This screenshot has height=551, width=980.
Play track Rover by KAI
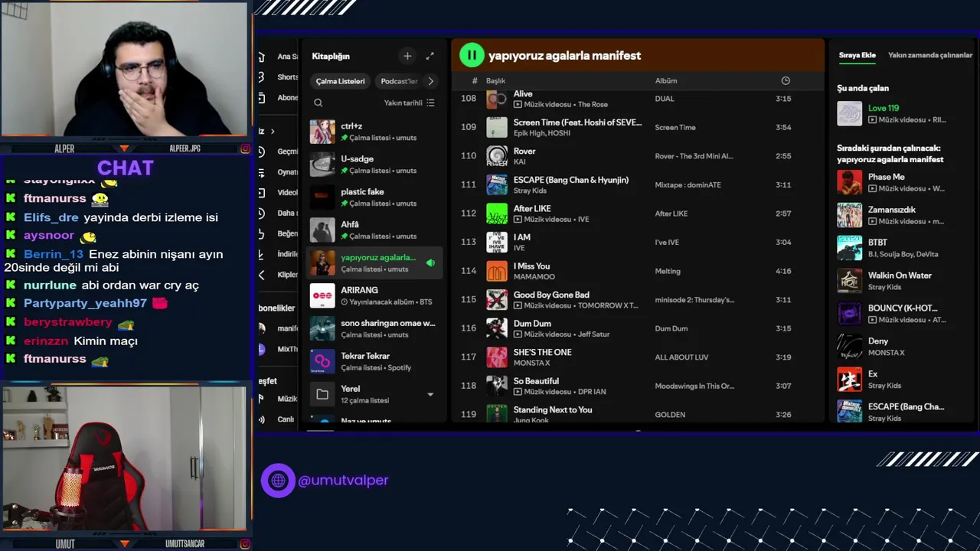[637, 156]
